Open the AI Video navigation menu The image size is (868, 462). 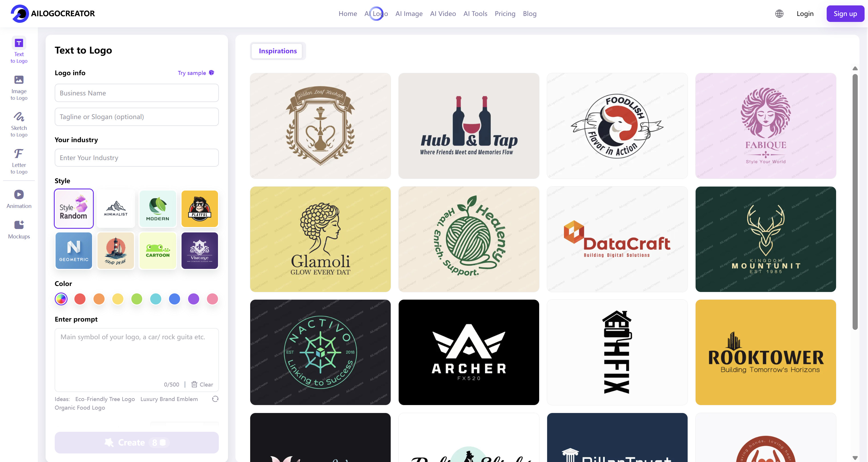click(443, 14)
